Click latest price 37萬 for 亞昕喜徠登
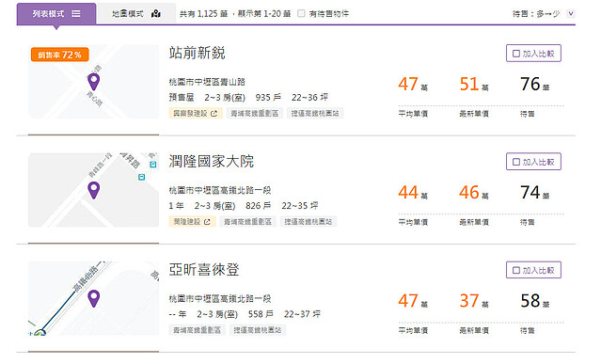This screenshot has height=364, width=601. click(x=474, y=301)
